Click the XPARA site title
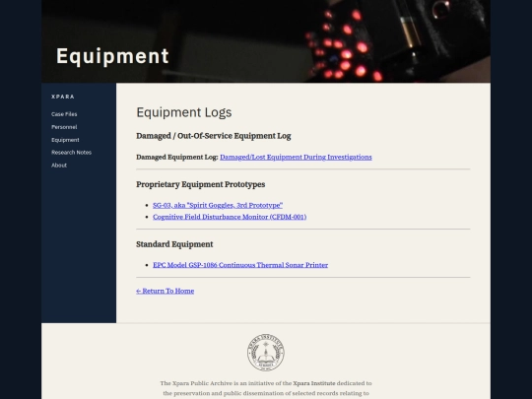 [63, 97]
